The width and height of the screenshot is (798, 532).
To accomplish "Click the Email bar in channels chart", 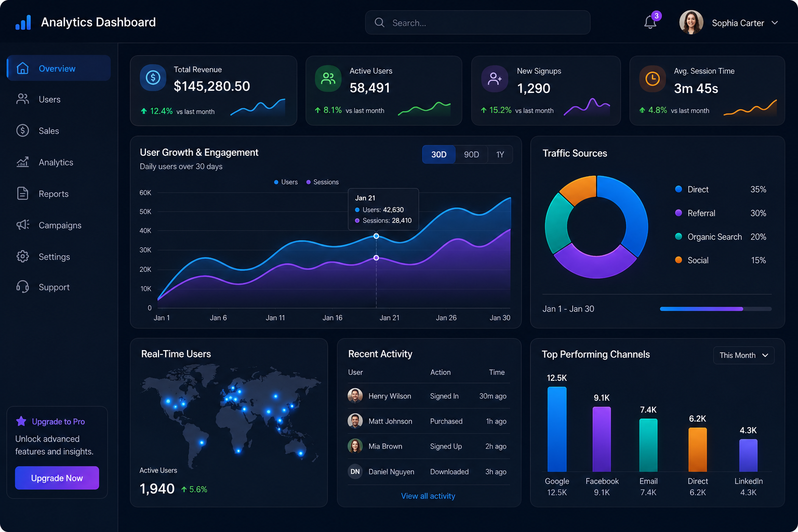I will 648,445.
